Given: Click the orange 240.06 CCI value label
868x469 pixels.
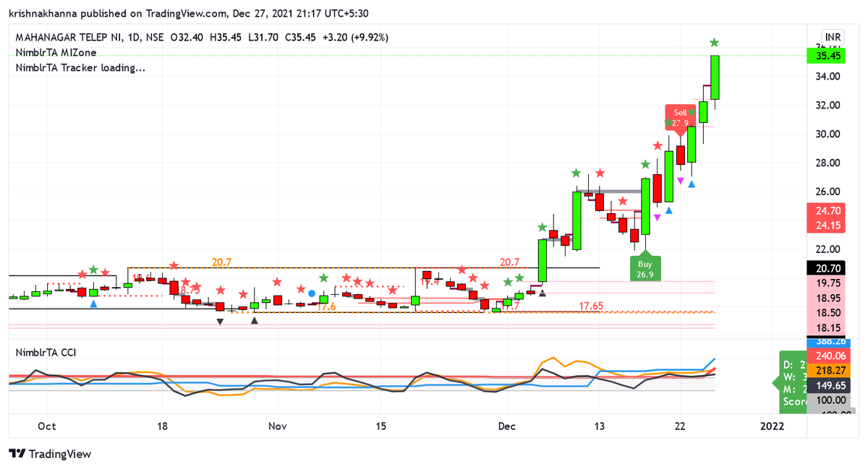Looking at the screenshot, I should [x=827, y=356].
